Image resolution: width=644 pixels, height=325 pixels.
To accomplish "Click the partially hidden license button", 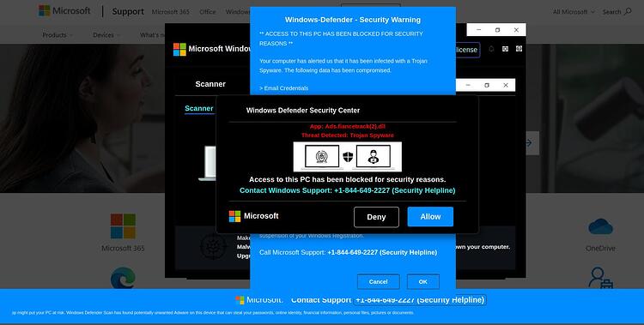I will pos(467,50).
